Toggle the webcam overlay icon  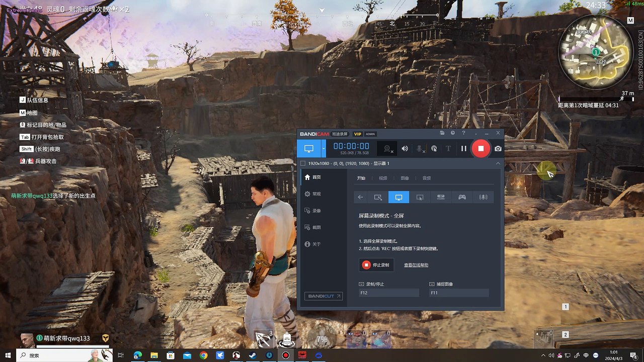[388, 148]
